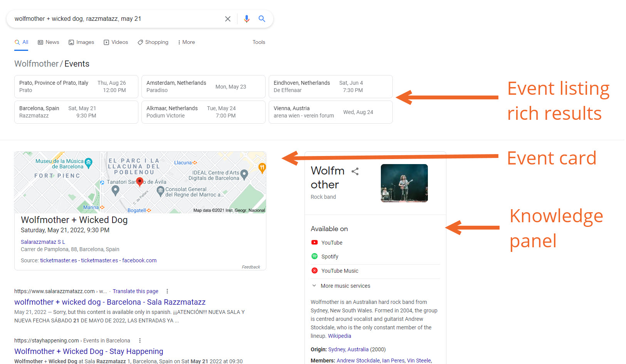Click Ian Peres member link
The width and height of the screenshot is (626, 364).
point(393,361)
